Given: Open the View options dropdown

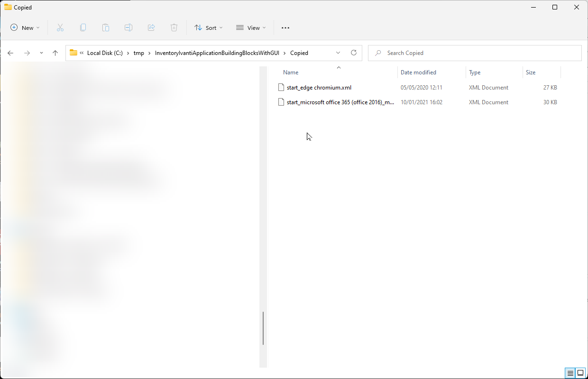Looking at the screenshot, I should [251, 27].
